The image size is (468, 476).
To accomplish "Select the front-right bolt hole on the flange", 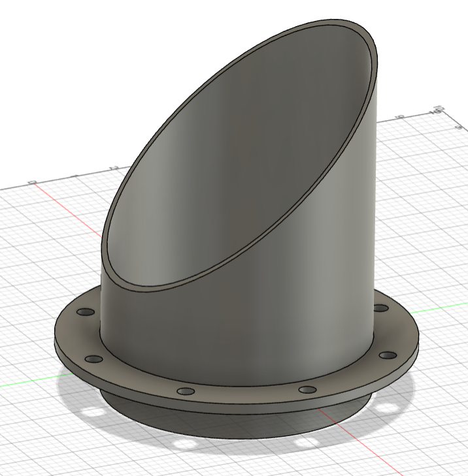I will (x=307, y=390).
